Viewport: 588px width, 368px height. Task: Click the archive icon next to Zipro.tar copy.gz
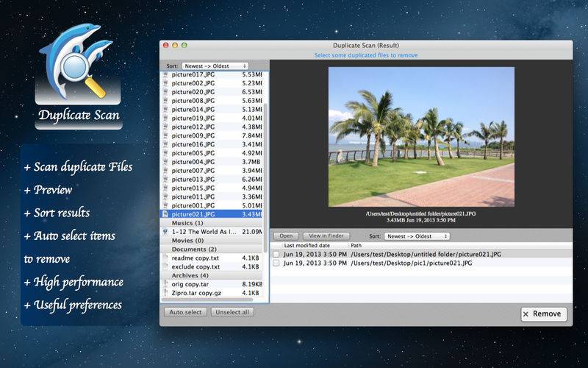click(x=166, y=292)
